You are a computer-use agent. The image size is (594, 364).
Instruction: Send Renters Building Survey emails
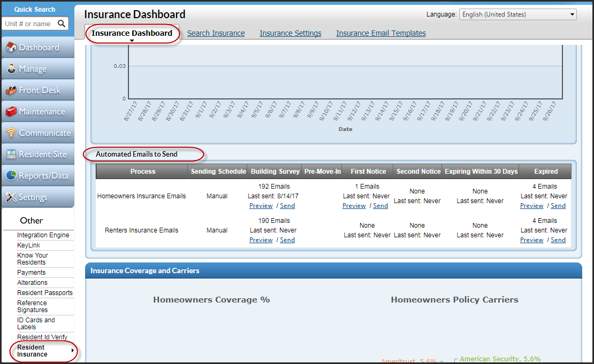(x=287, y=240)
